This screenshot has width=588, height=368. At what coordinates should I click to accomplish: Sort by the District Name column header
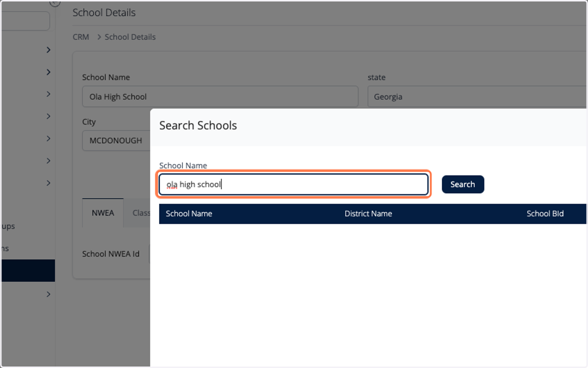pyautogui.click(x=368, y=213)
